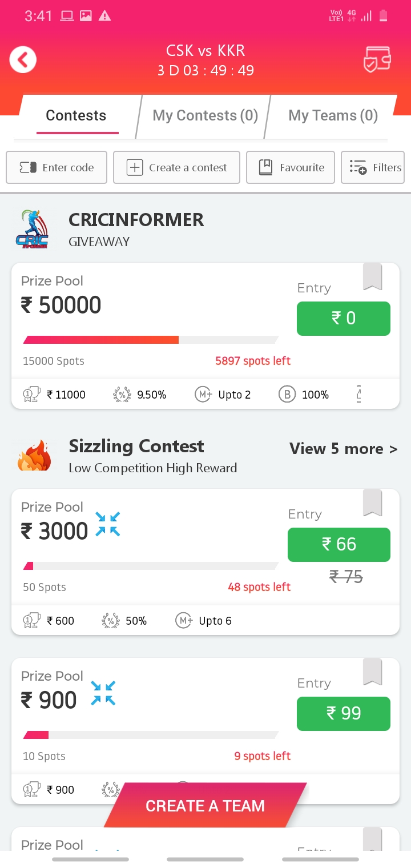Open the Filters options
The image size is (411, 868).
click(x=373, y=167)
